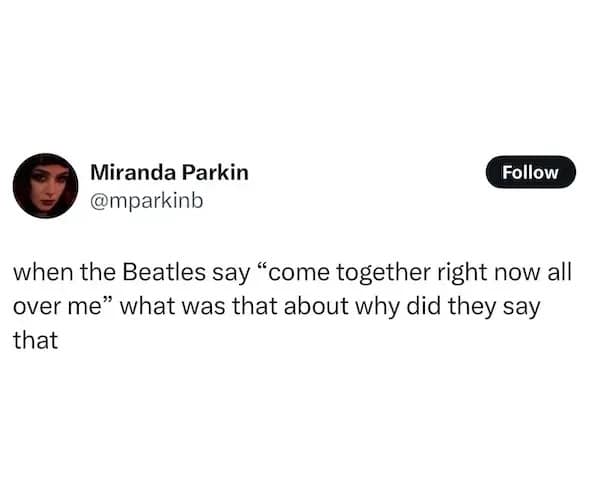600x478 pixels.
Task: Click Miranda Parkin's profile avatar
Action: pyautogui.click(x=45, y=186)
